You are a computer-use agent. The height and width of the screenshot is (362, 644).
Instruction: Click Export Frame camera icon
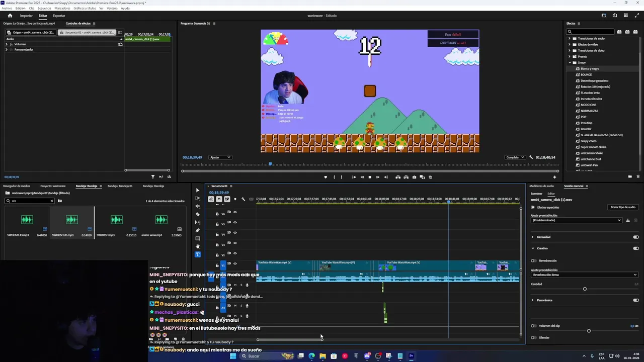(414, 177)
